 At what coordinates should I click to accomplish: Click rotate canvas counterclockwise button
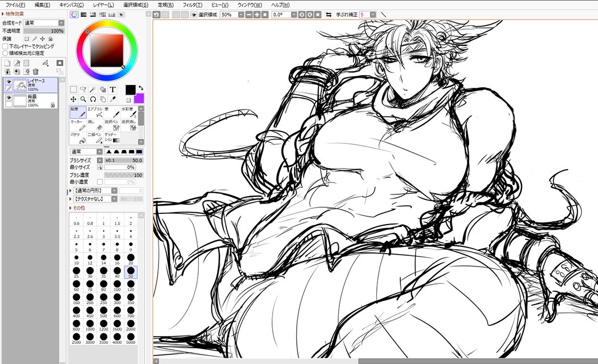(302, 15)
